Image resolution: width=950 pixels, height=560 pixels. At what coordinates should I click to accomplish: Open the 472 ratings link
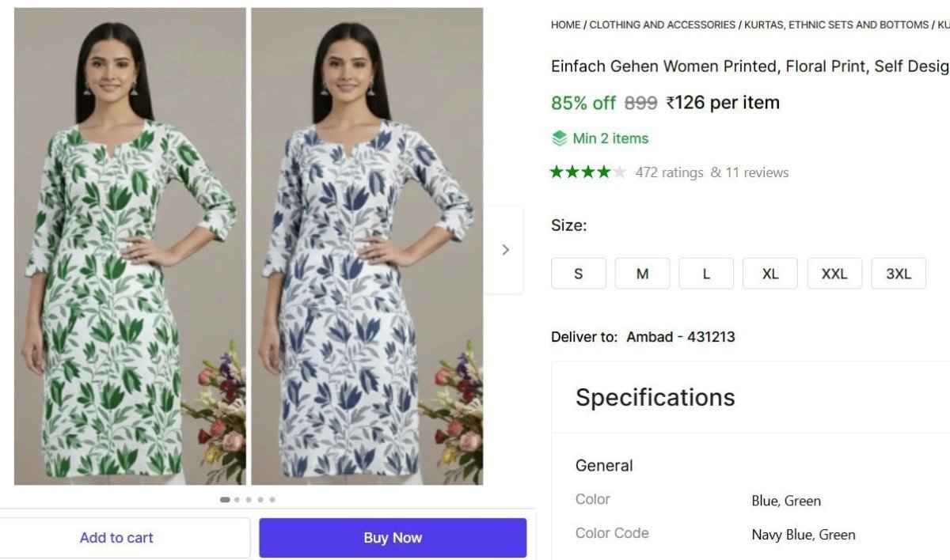669,172
